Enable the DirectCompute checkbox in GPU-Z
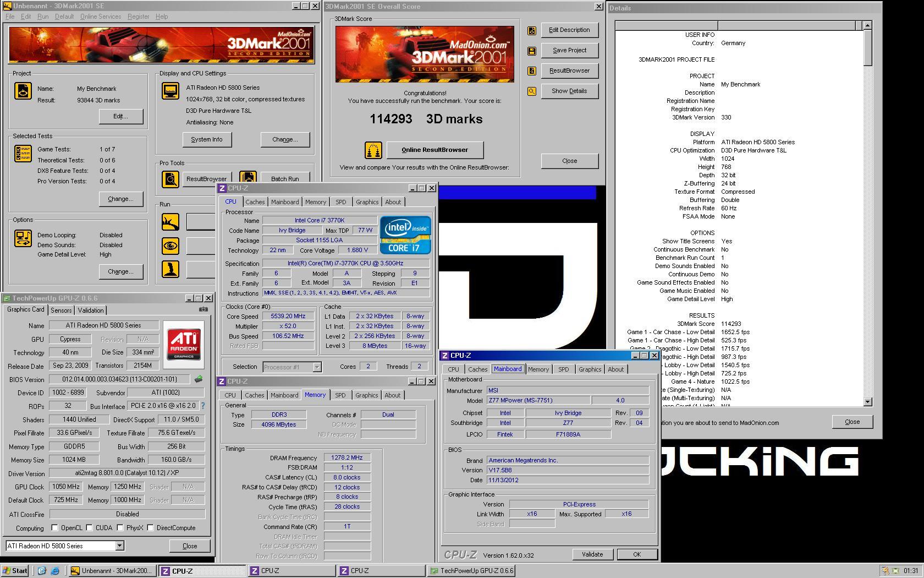The image size is (924, 578). tap(150, 527)
